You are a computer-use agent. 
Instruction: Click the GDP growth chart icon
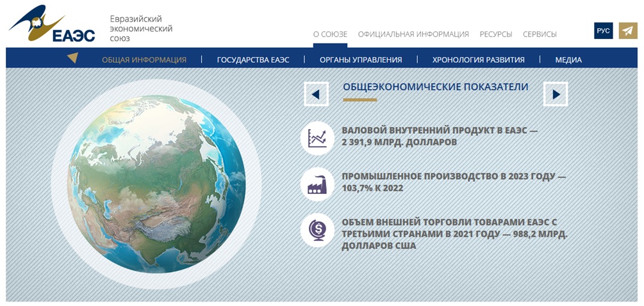[x=317, y=138]
